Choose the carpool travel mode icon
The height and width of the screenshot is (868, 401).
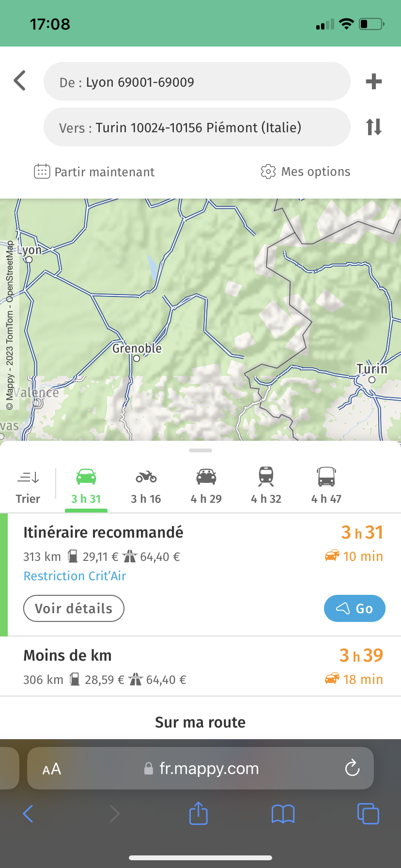(206, 485)
